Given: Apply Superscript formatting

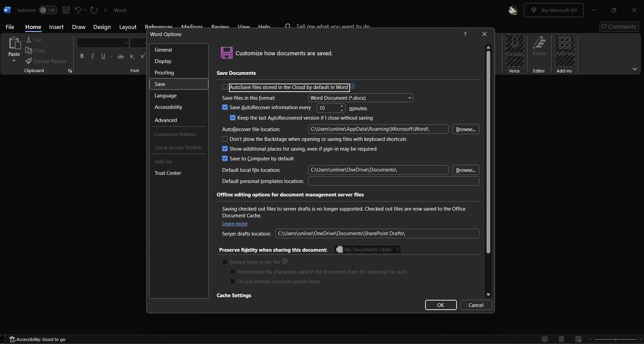Looking at the screenshot, I should (143, 56).
